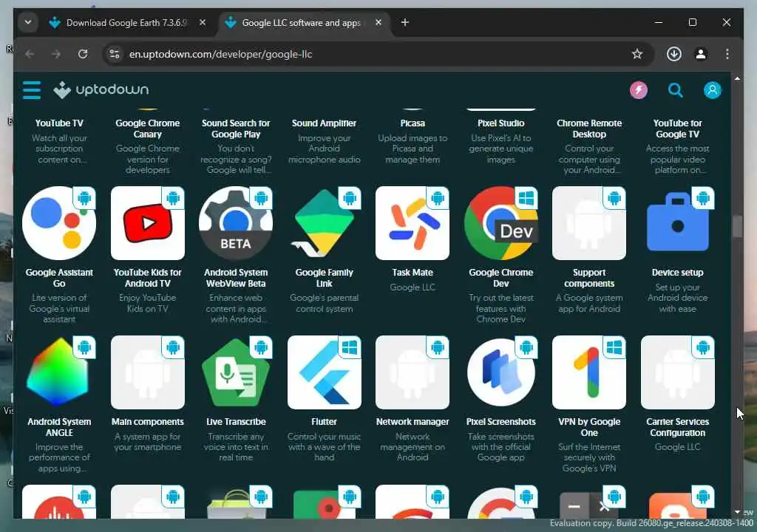757x532 pixels.
Task: Open the Uptodown user profile icon
Action: point(712,90)
